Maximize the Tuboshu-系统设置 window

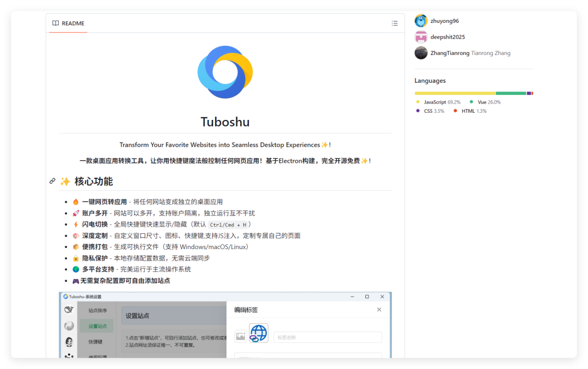point(367,297)
